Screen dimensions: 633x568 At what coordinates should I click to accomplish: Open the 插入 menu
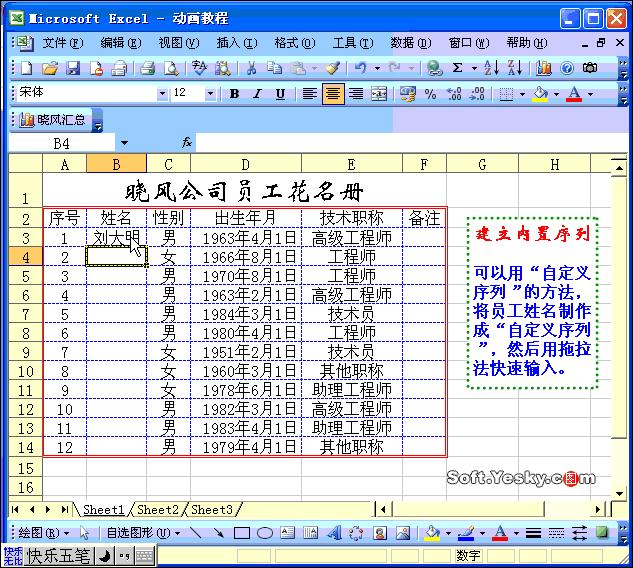point(237,43)
